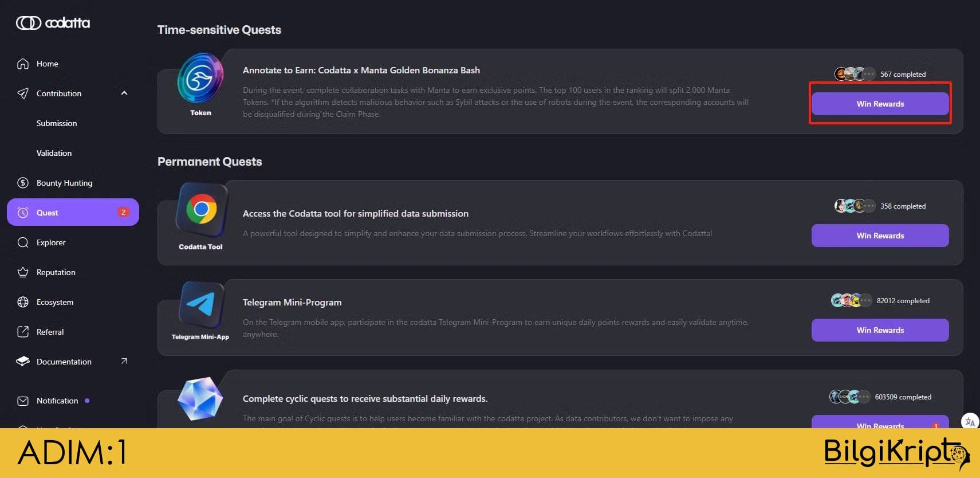
Task: Click the Ecosystem globe icon
Action: [23, 302]
